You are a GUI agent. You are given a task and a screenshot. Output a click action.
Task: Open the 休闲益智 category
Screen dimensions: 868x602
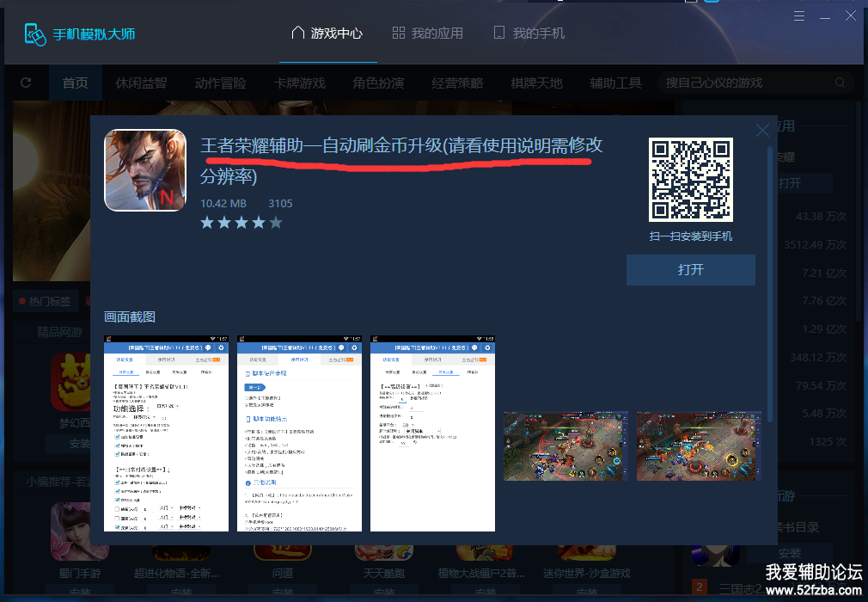(141, 83)
